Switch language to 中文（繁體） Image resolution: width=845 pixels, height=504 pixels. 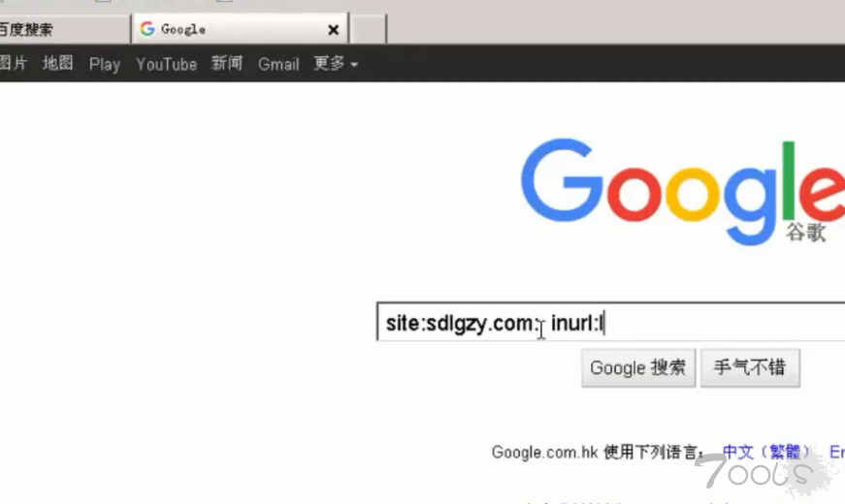coord(766,452)
